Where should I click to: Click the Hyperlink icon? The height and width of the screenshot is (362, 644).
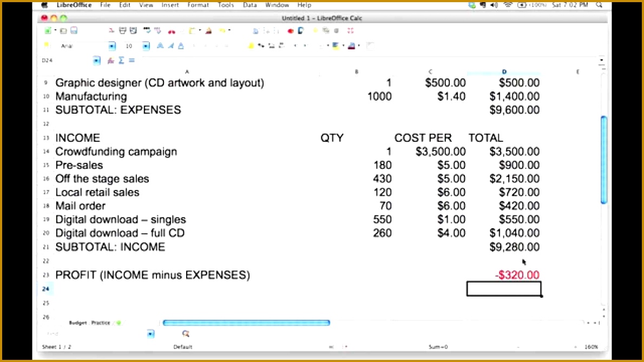coord(255,31)
